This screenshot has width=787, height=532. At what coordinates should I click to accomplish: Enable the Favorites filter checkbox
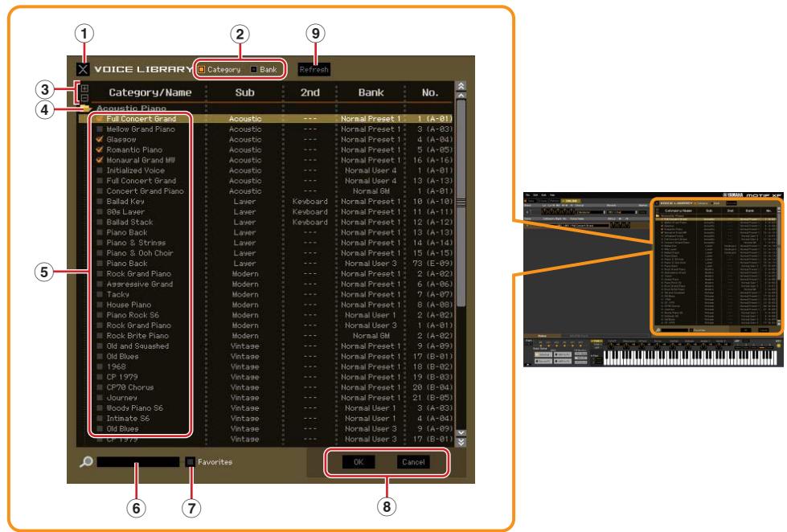191,462
